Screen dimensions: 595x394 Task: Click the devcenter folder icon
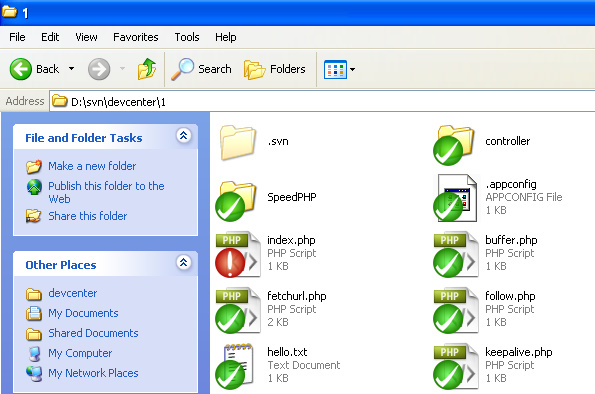tap(34, 294)
